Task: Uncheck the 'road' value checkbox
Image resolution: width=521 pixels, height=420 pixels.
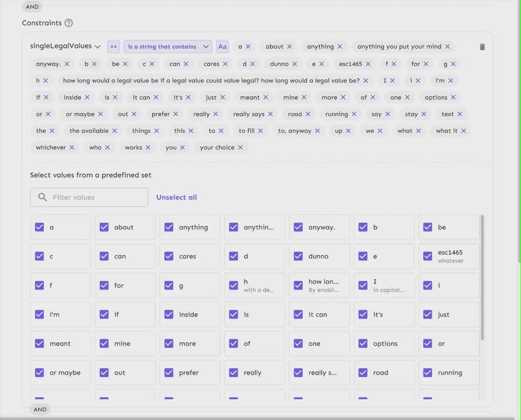Action: point(363,373)
